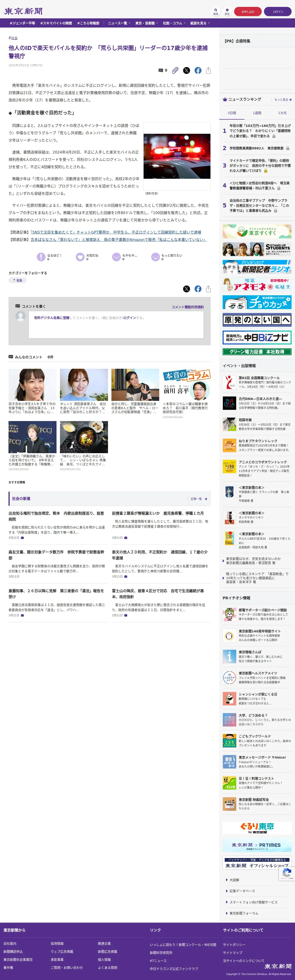Open ranking item about 年収の壁 103万円
The image size is (295, 980).
[260, 131]
